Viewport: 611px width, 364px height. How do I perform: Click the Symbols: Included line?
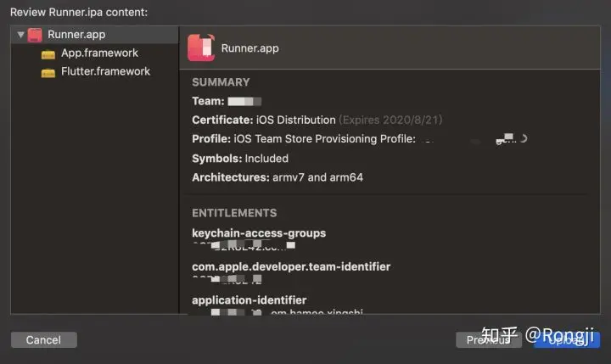pyautogui.click(x=240, y=159)
